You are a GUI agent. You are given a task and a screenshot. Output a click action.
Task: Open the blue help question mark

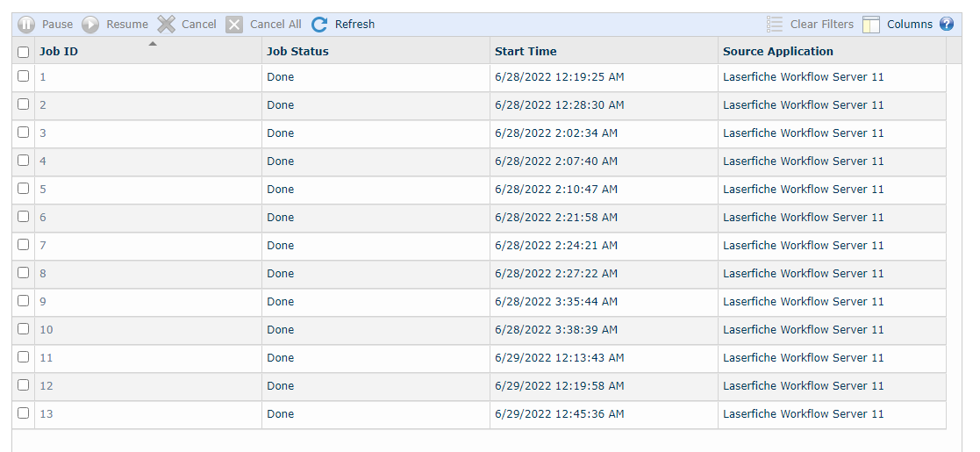947,25
